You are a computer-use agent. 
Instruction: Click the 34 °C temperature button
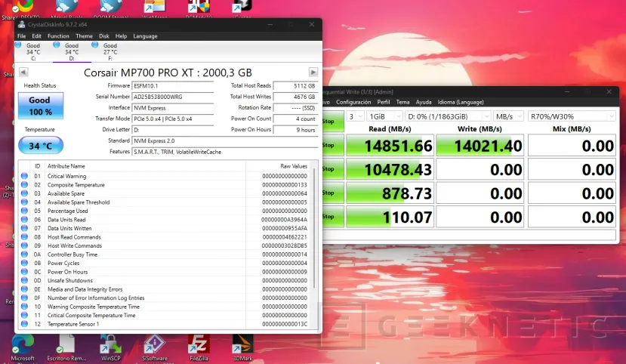point(40,146)
